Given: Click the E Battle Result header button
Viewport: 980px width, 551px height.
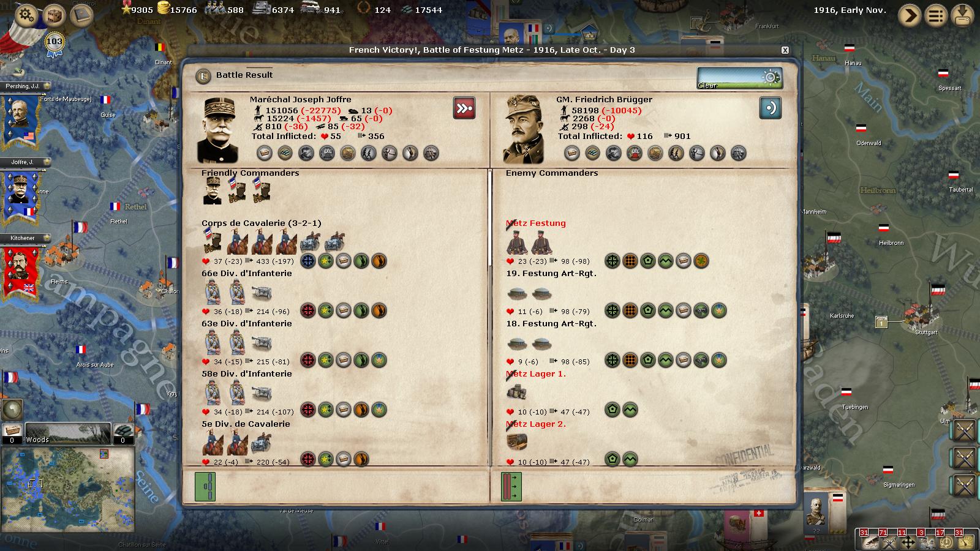Looking at the screenshot, I should click(203, 76).
